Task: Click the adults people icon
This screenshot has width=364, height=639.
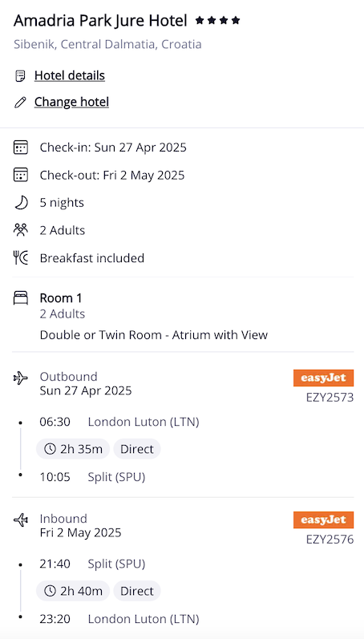Action: coord(21,230)
